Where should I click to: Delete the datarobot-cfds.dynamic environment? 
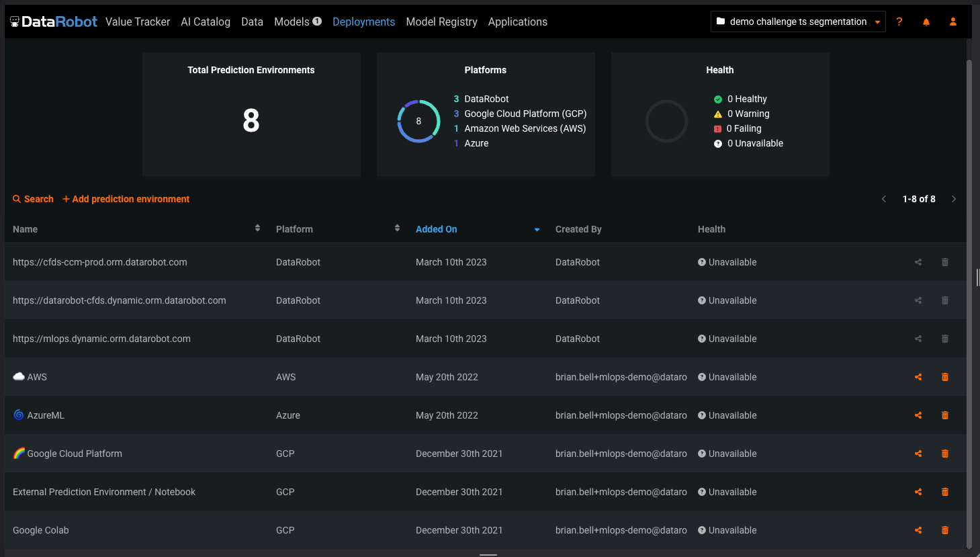click(945, 300)
